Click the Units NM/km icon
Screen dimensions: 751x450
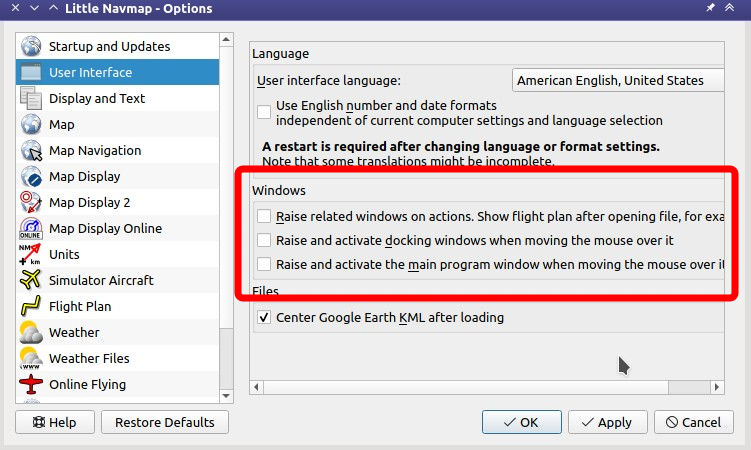tap(30, 254)
